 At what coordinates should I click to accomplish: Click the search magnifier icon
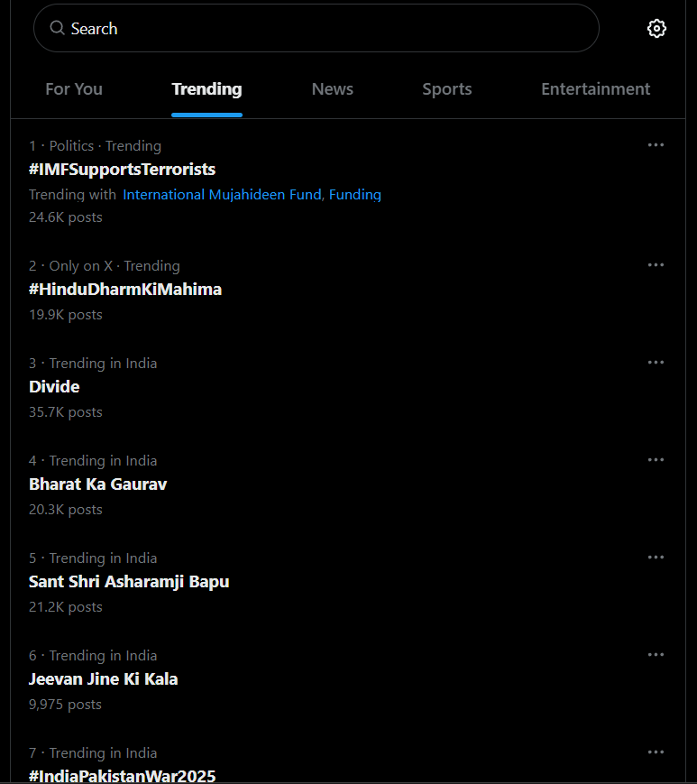tap(58, 28)
